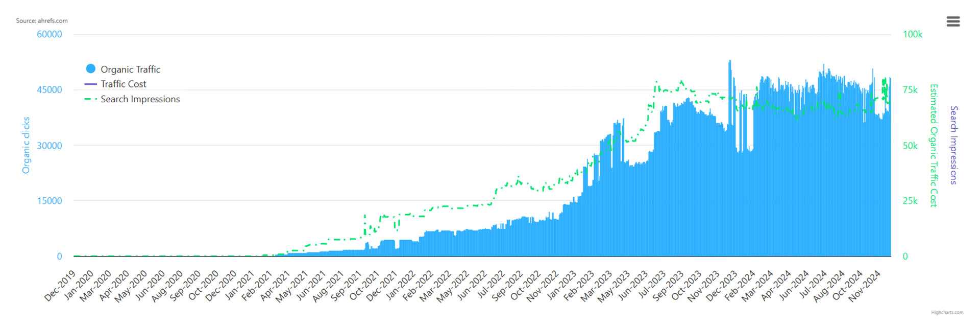Toggle Search Impressions legend text

[x=140, y=99]
